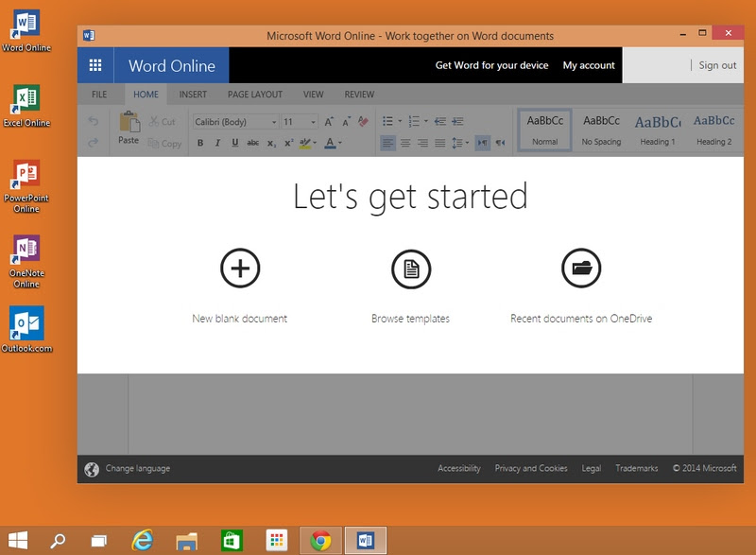Toggle superscript formatting
The width and height of the screenshot is (756, 555).
[289, 143]
